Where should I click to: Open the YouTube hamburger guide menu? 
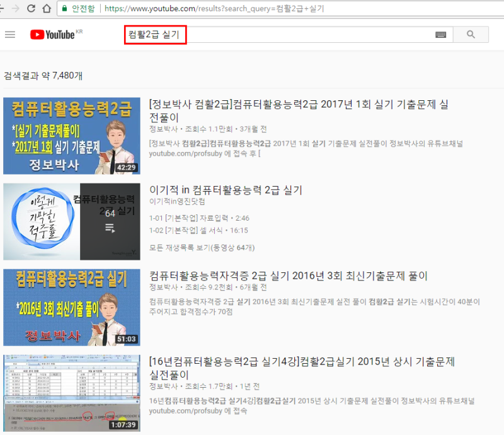(x=10, y=35)
